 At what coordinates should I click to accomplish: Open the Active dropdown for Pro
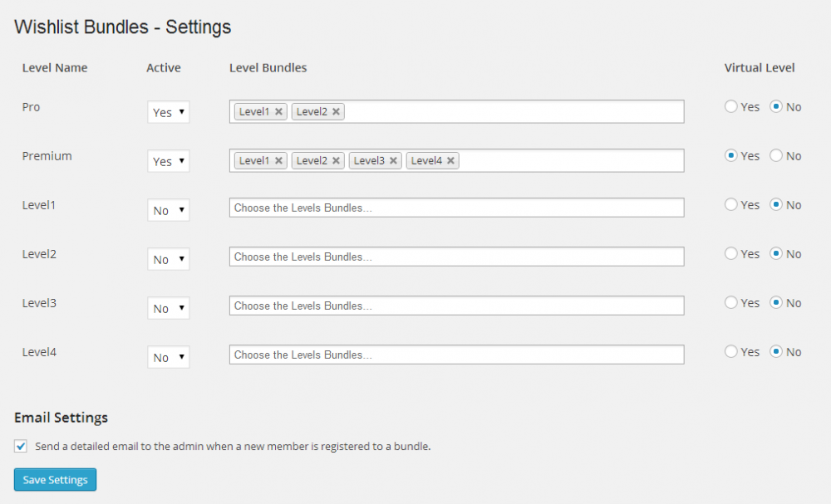pyautogui.click(x=169, y=112)
